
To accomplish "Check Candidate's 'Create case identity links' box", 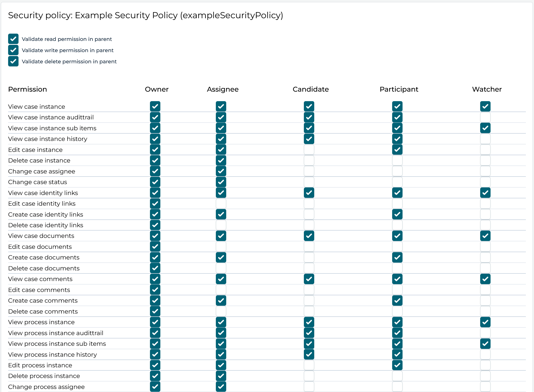I will [309, 214].
